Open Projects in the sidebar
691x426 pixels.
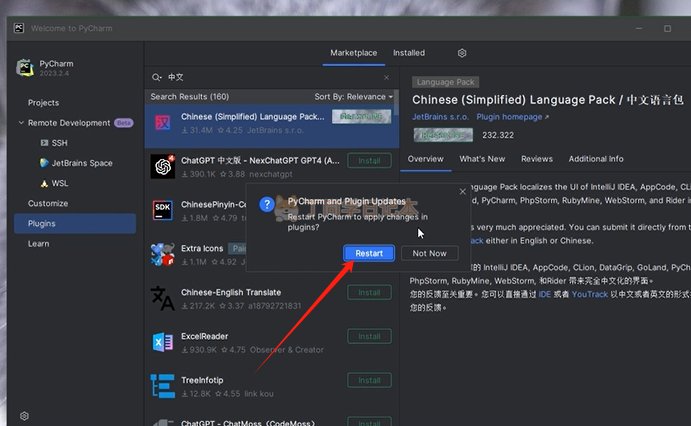(43, 103)
